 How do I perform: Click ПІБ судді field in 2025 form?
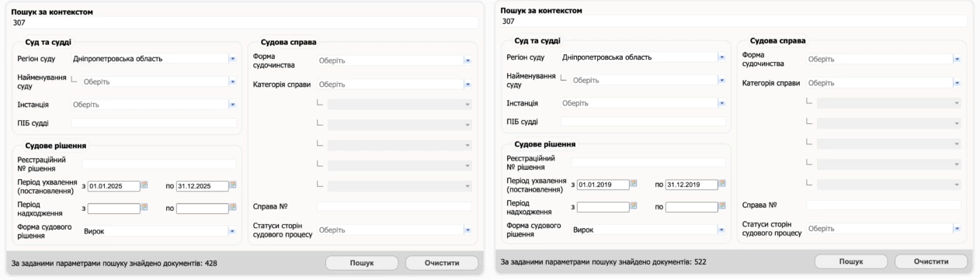pyautogui.click(x=154, y=123)
